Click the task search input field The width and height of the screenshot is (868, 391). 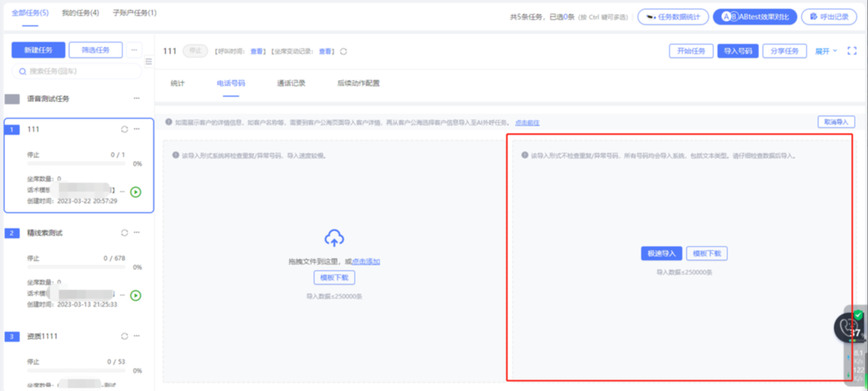point(77,71)
